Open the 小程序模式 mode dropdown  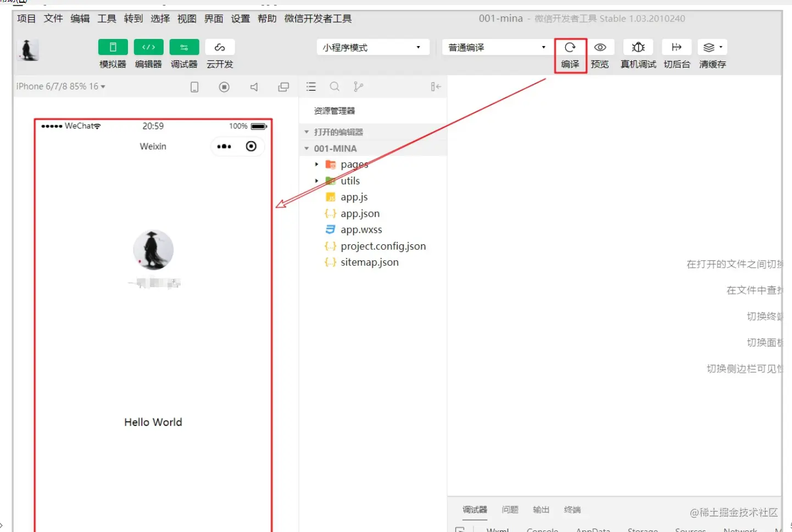(373, 47)
